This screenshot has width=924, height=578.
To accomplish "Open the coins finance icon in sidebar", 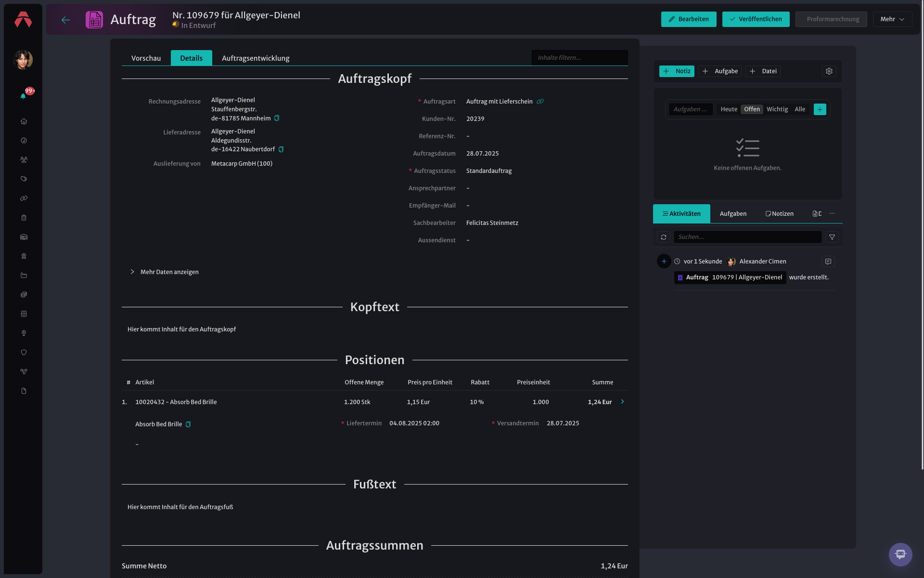I will 24,295.
